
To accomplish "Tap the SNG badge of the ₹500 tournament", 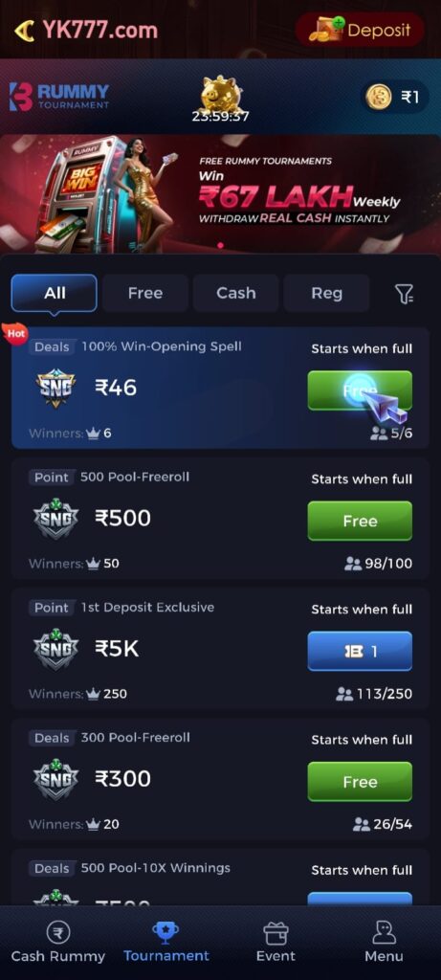I will click(55, 518).
